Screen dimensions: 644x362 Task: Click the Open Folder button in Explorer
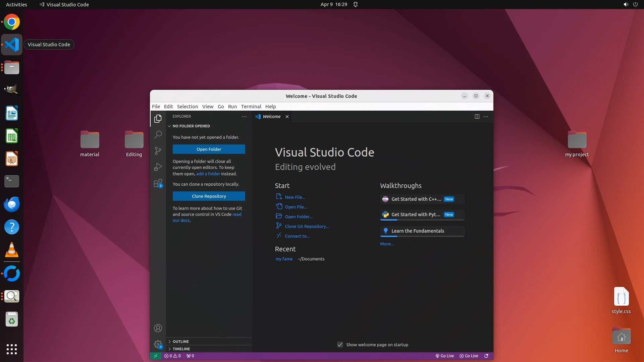pos(209,149)
